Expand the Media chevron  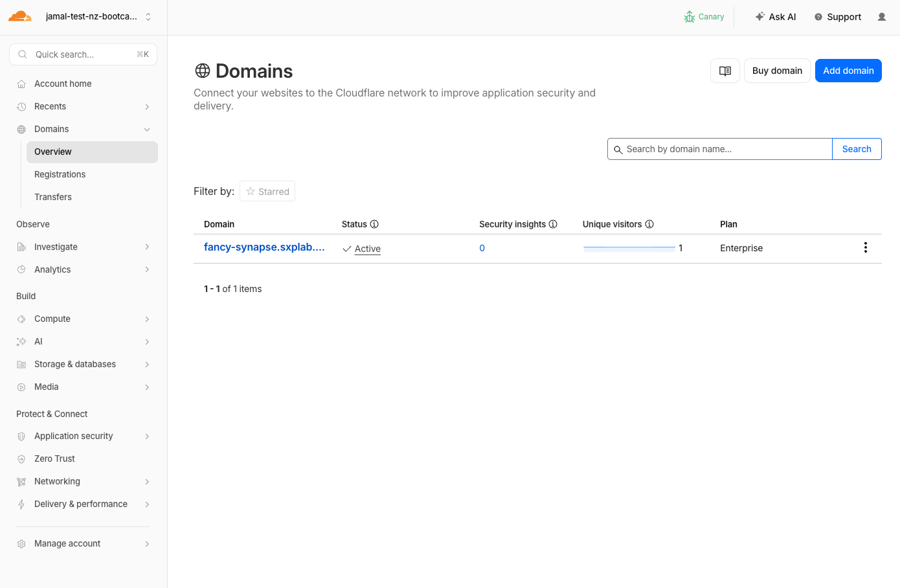(147, 387)
